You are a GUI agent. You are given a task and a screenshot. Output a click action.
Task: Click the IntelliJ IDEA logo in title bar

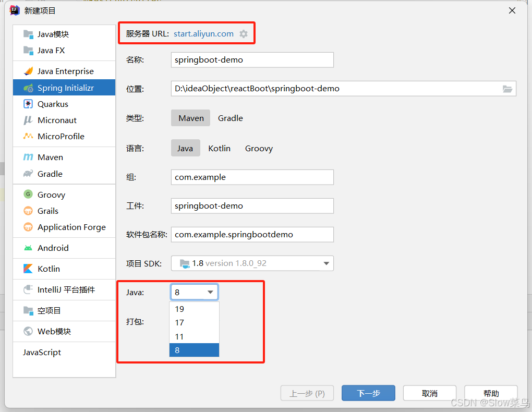15,10
